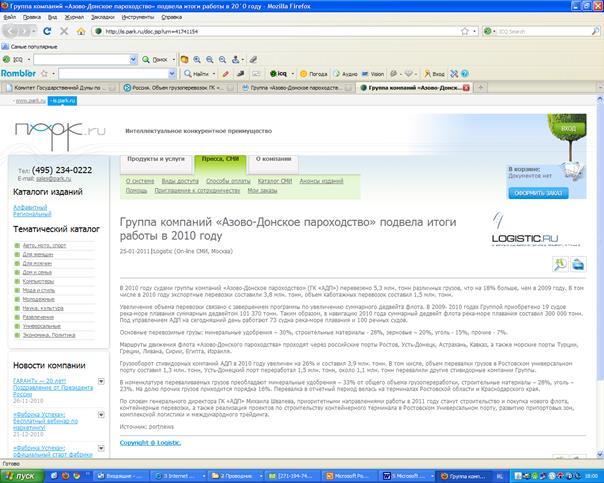Image resolution: width=604 pixels, height=483 pixels.
Task: Open the Справка menu
Action: 171,17
